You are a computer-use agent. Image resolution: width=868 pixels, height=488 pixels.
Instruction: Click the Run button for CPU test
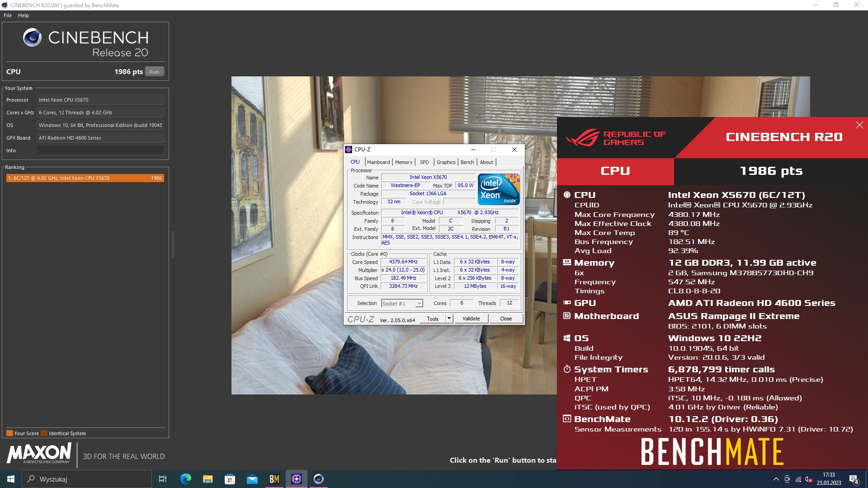click(x=154, y=72)
